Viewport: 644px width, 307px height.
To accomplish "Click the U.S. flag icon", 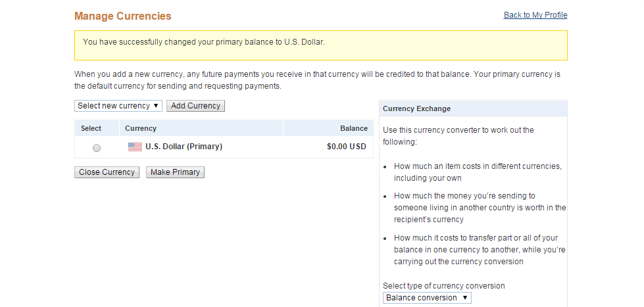I will point(135,147).
